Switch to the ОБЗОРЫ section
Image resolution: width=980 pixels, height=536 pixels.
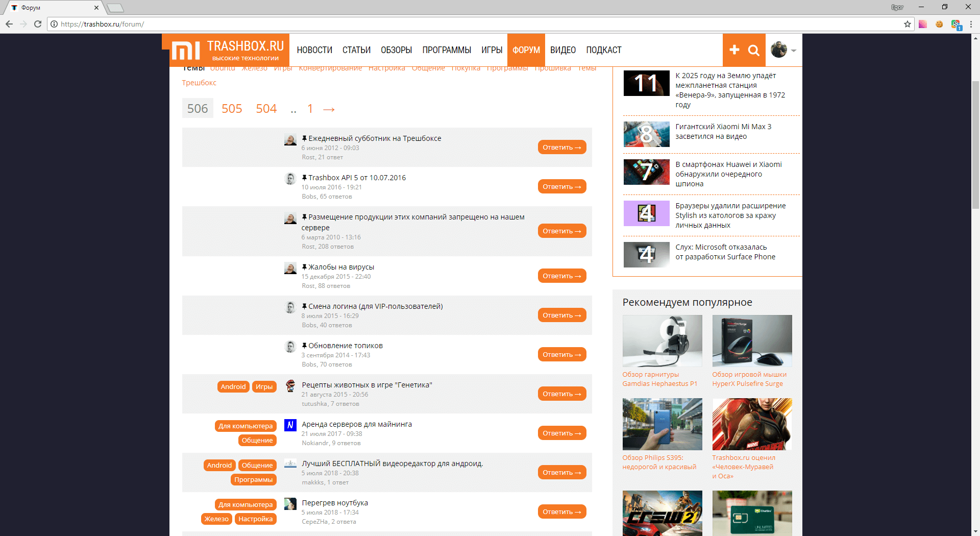[396, 50]
